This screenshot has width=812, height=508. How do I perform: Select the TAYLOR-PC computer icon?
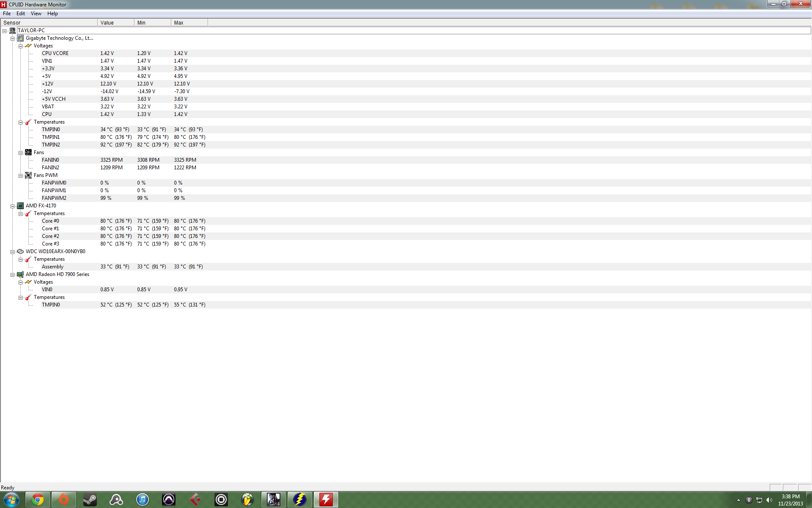[12, 30]
